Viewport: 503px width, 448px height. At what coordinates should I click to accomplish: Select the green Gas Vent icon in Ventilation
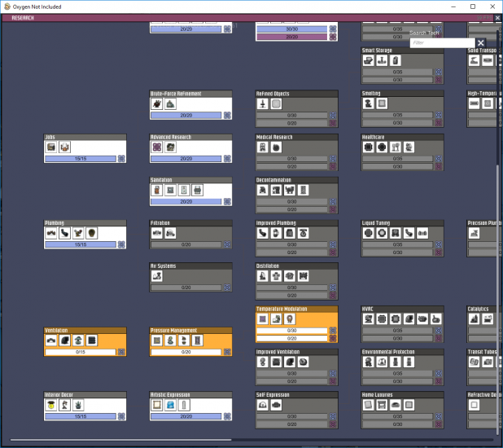point(78,340)
